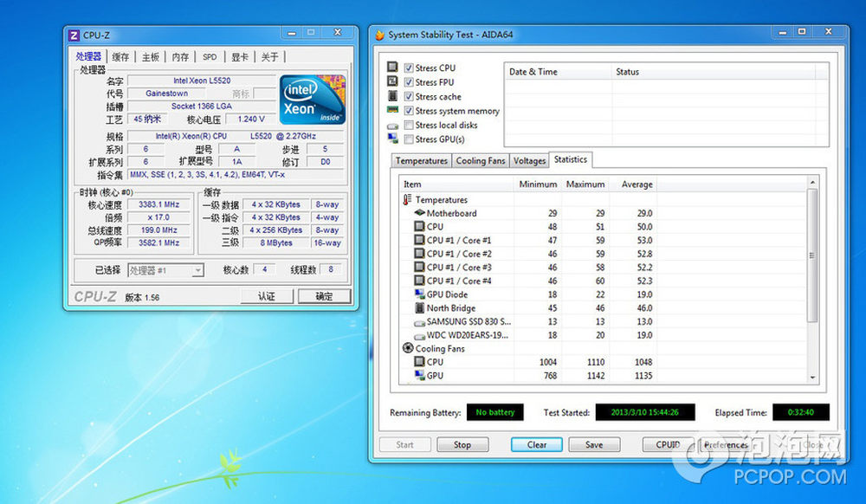
Task: Click the fan icon on Cooling Fans row
Action: point(408,348)
